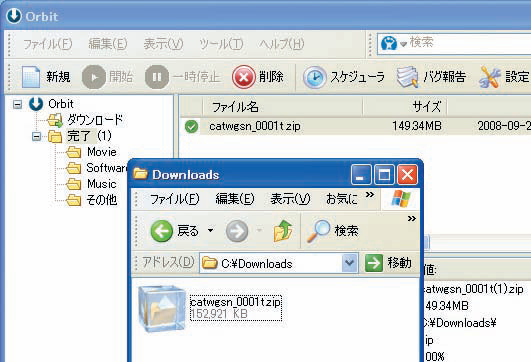531x362 pixels.
Task: Click the catwgsn_0001t(1).zip value in details pane
Action: [473, 289]
